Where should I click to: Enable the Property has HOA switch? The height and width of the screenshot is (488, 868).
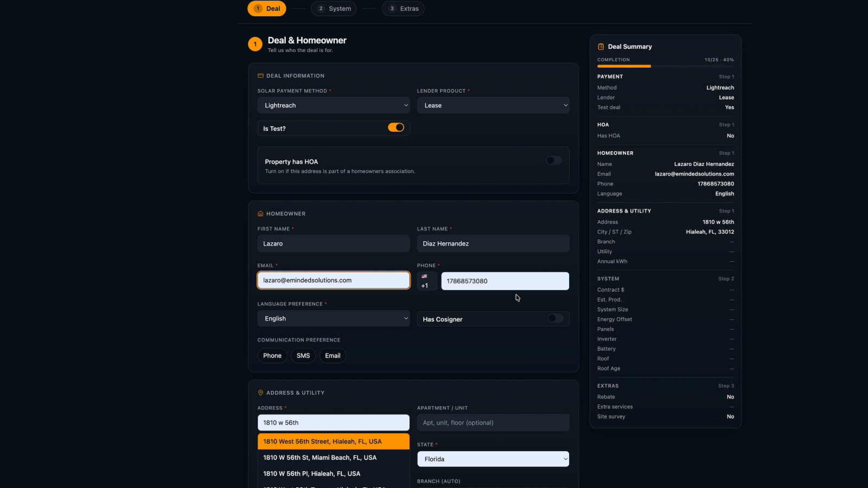[554, 160]
